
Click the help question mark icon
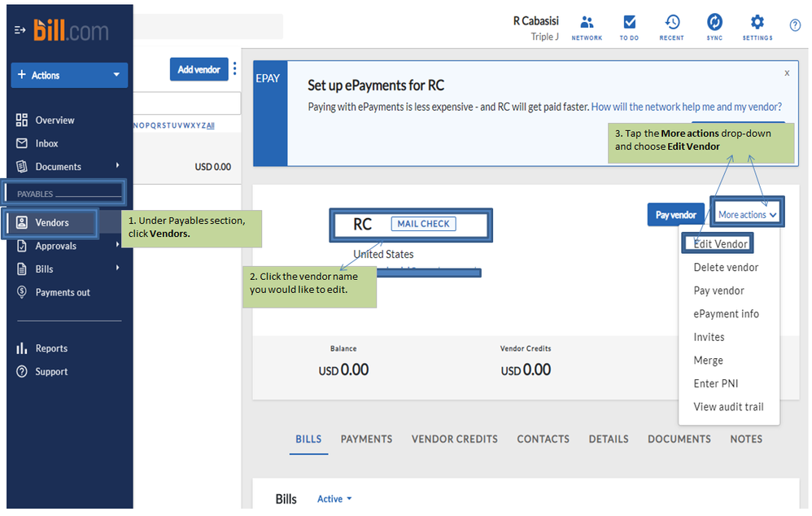coord(795,25)
